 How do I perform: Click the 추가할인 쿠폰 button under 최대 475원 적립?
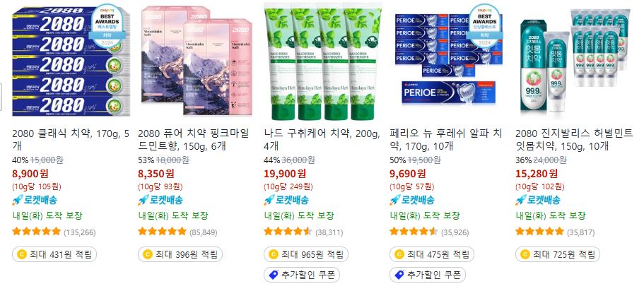click(x=428, y=275)
